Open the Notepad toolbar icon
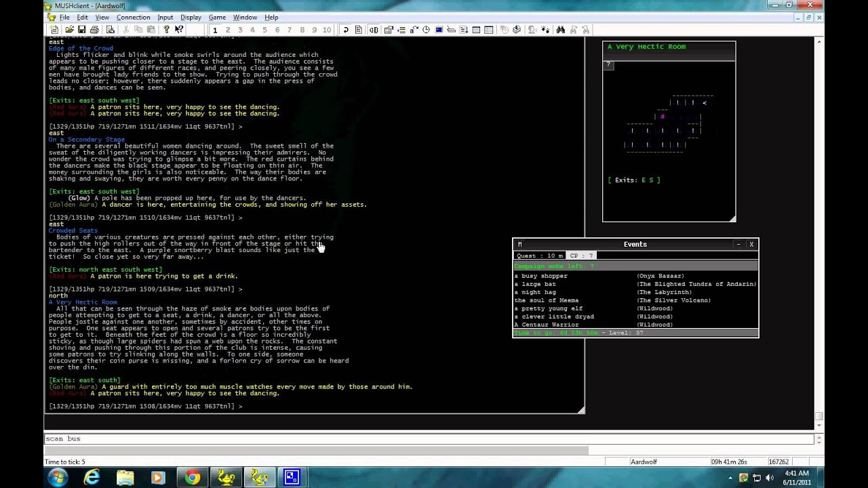 click(110, 30)
